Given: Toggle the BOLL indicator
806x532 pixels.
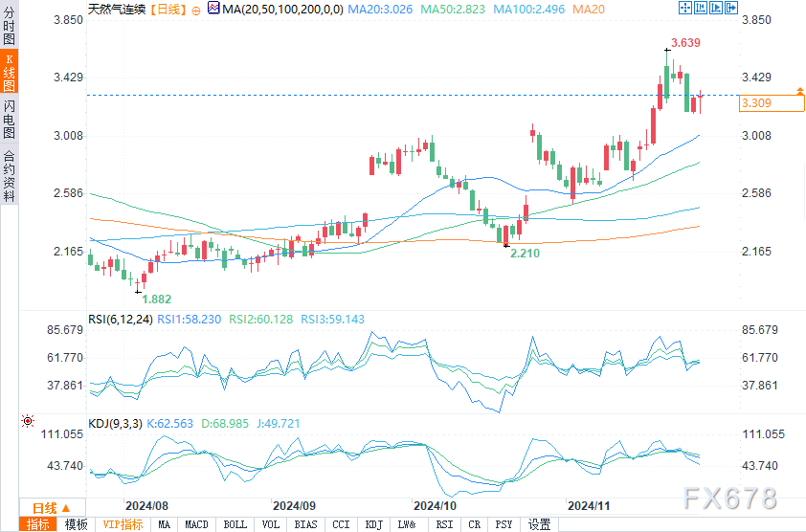Looking at the screenshot, I should pos(234,524).
